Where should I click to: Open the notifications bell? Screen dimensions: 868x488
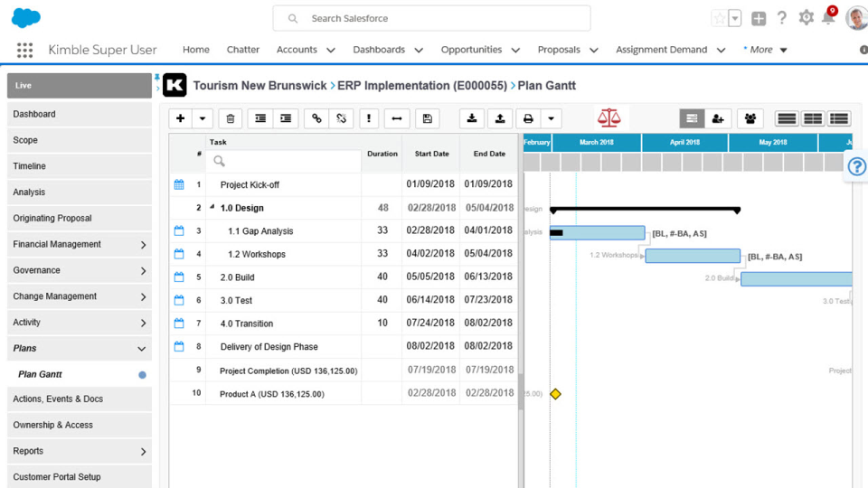coord(828,18)
